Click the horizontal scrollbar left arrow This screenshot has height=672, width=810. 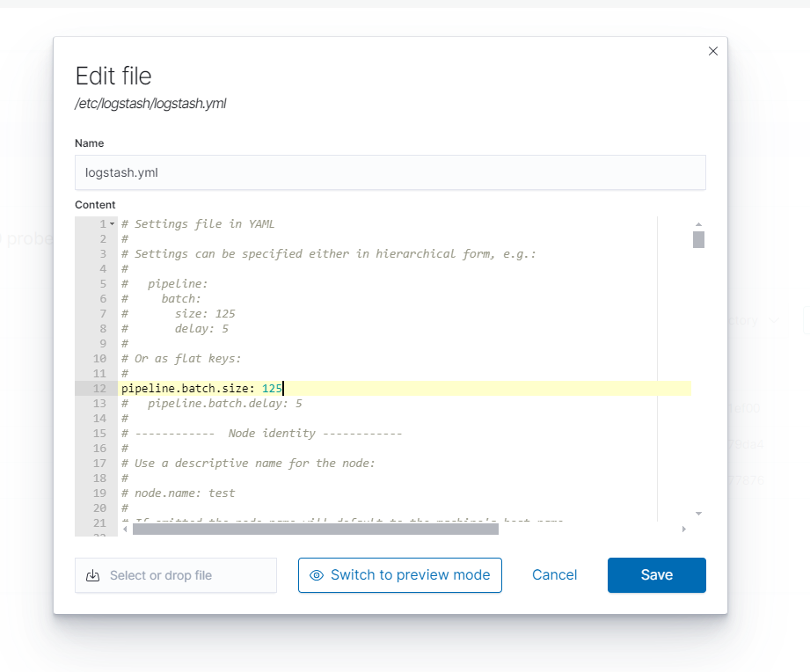click(124, 529)
